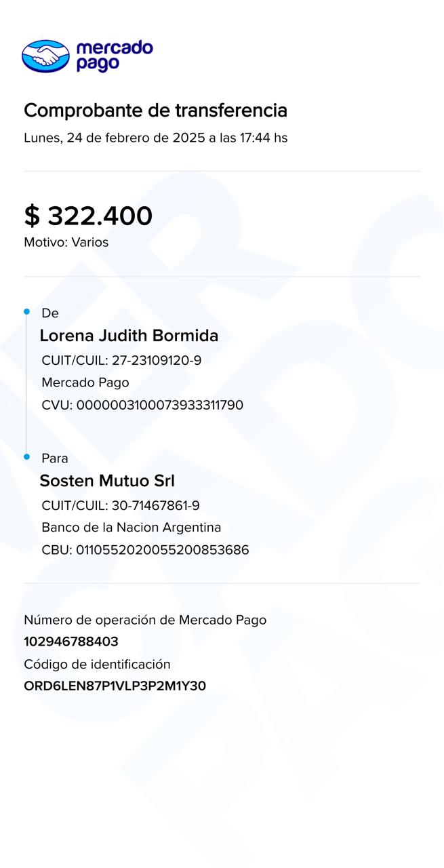Select recipient name Sosten Mutuo Srl
444x868 pixels.
coord(107,481)
